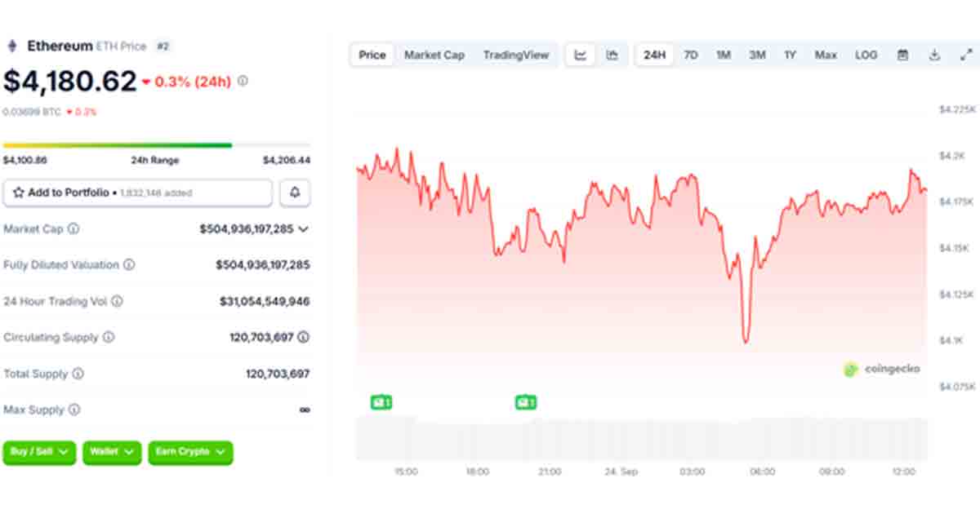This screenshot has height=514, width=980.
Task: Open the Buy / Sell dropdown
Action: coord(39,452)
